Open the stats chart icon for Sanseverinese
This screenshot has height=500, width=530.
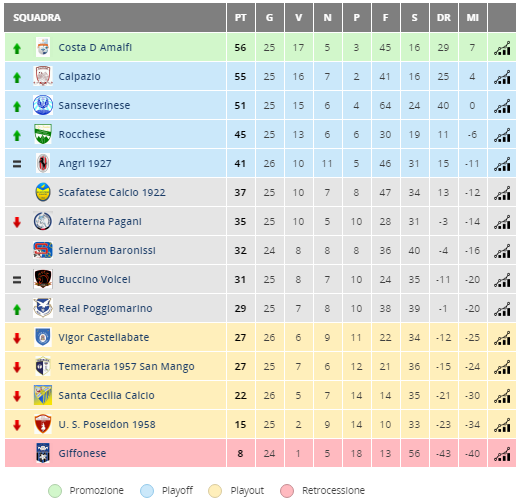(502, 106)
